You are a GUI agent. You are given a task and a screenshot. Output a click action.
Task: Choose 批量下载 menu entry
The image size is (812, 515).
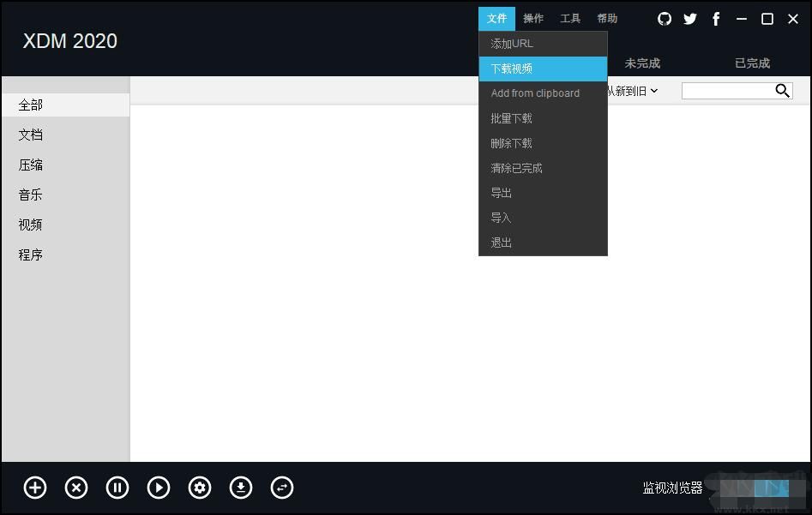coord(510,117)
